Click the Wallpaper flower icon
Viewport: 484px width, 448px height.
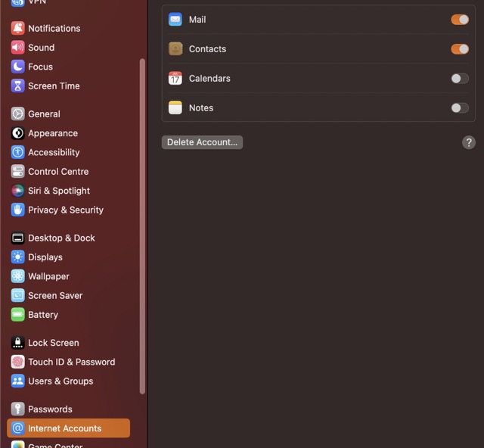[x=17, y=276]
